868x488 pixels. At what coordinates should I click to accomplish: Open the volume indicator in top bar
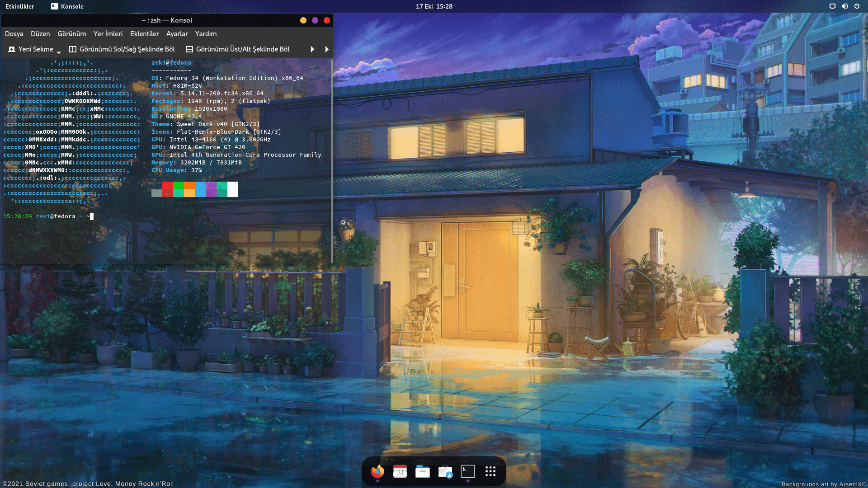[x=844, y=6]
